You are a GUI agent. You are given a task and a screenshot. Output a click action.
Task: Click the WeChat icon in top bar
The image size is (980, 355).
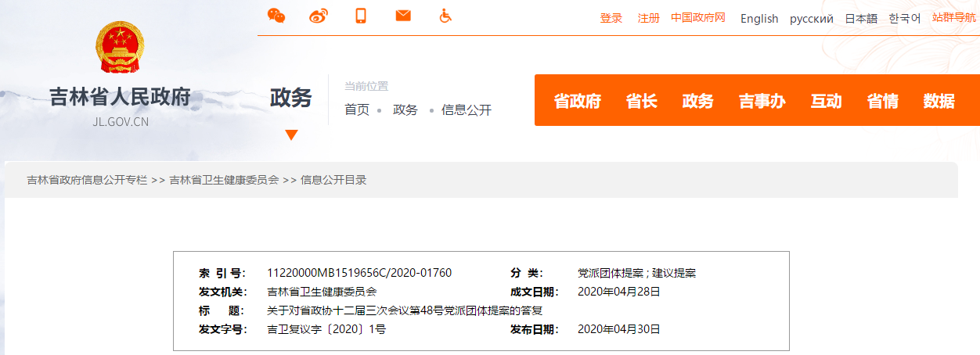(x=276, y=16)
